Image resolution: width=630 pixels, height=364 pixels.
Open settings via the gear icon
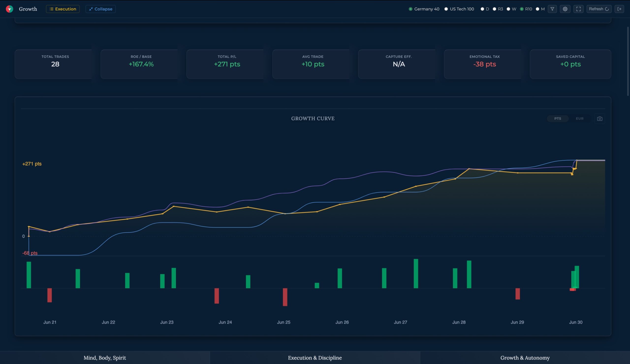pyautogui.click(x=565, y=9)
